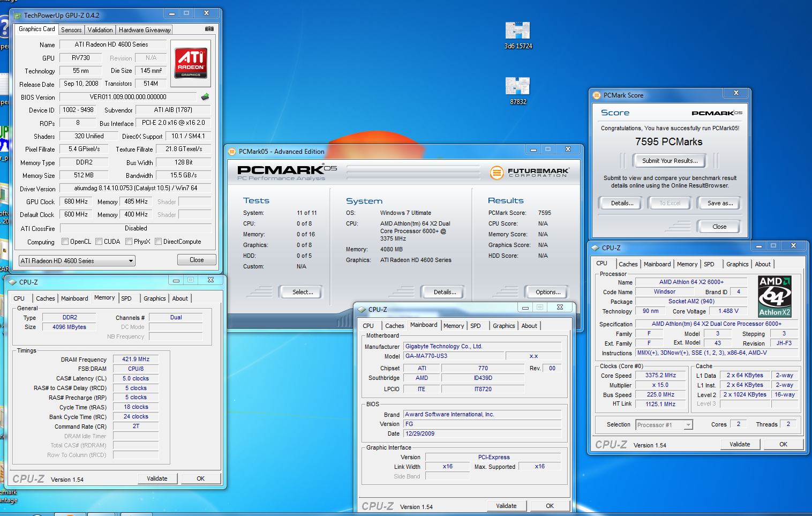Click the AMD Athlon X2 logo in CPU-Z
The height and width of the screenshot is (516, 812).
(x=775, y=296)
